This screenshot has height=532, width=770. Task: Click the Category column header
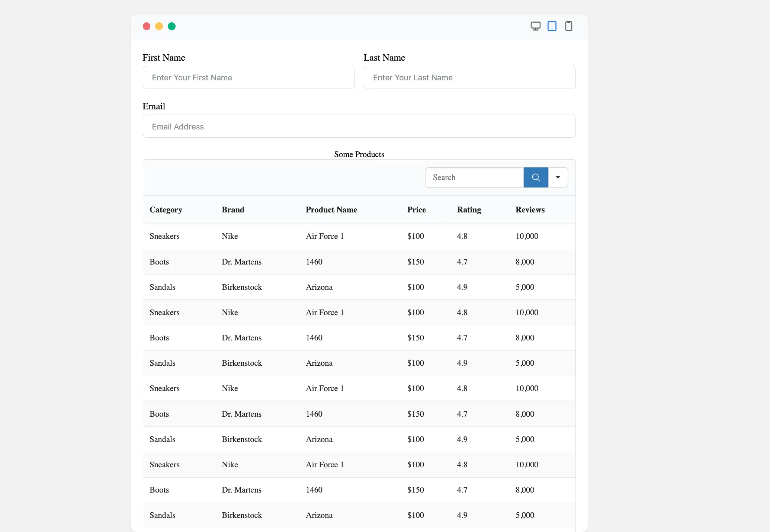click(166, 210)
